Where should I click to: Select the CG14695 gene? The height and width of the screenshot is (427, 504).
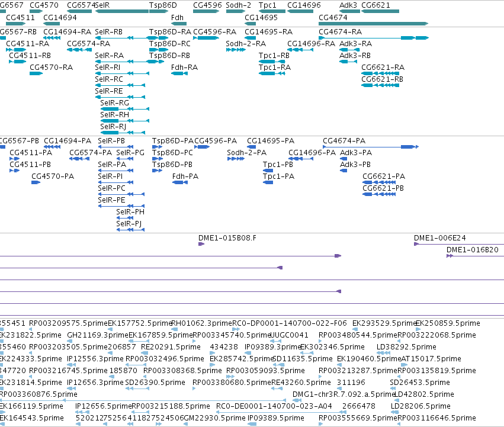(x=250, y=24)
